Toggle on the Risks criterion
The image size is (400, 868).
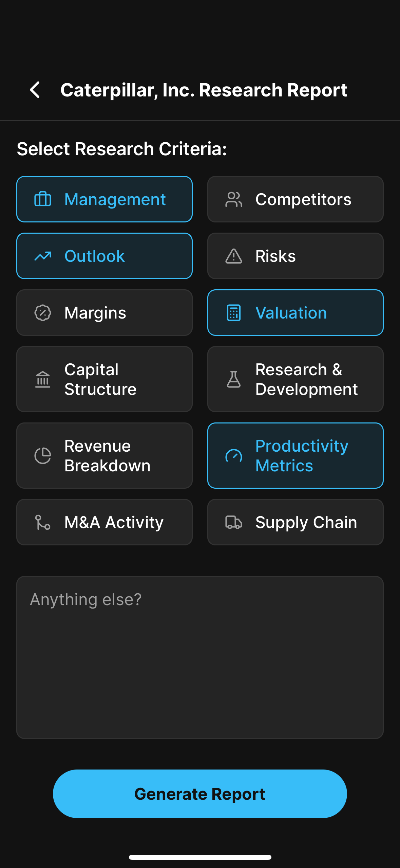pyautogui.click(x=295, y=256)
